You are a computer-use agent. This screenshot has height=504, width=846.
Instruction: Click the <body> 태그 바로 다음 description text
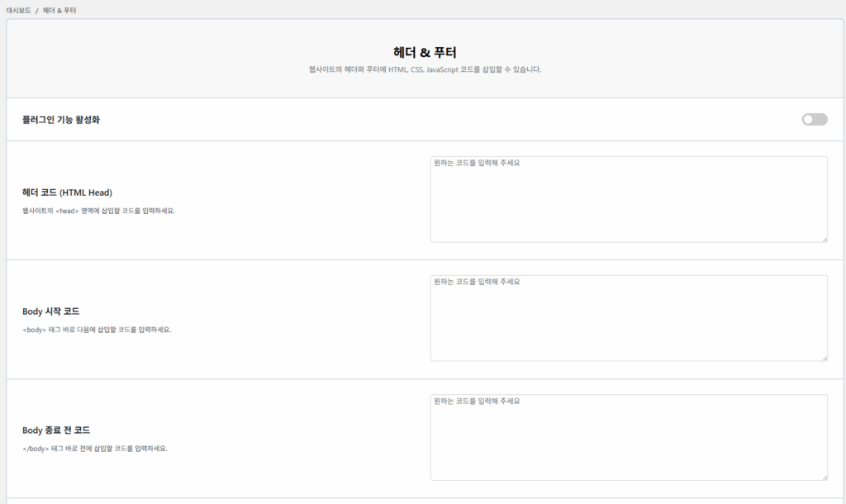[97, 330]
